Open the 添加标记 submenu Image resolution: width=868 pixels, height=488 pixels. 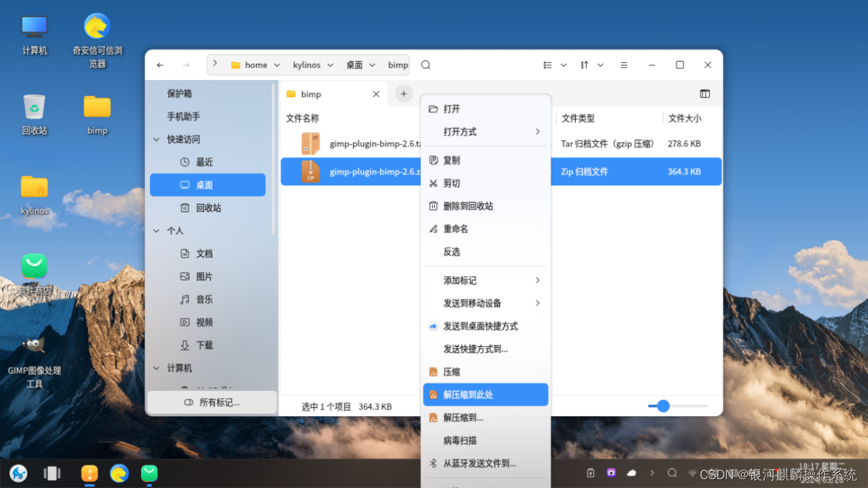click(486, 281)
